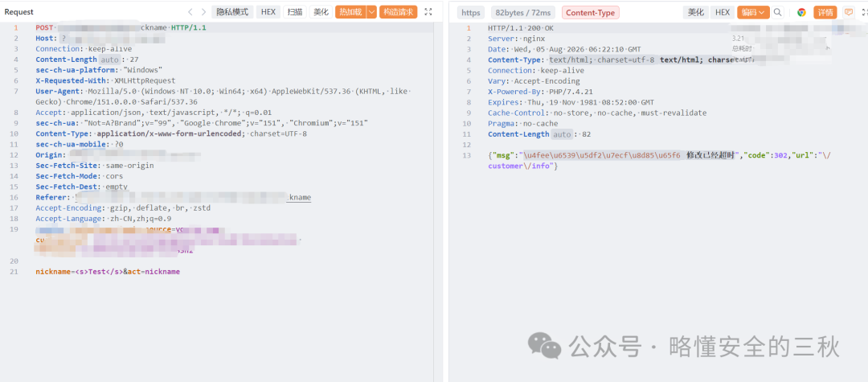This screenshot has height=382, width=868.
Task: Toggle HEX view in Request panel
Action: [x=268, y=11]
